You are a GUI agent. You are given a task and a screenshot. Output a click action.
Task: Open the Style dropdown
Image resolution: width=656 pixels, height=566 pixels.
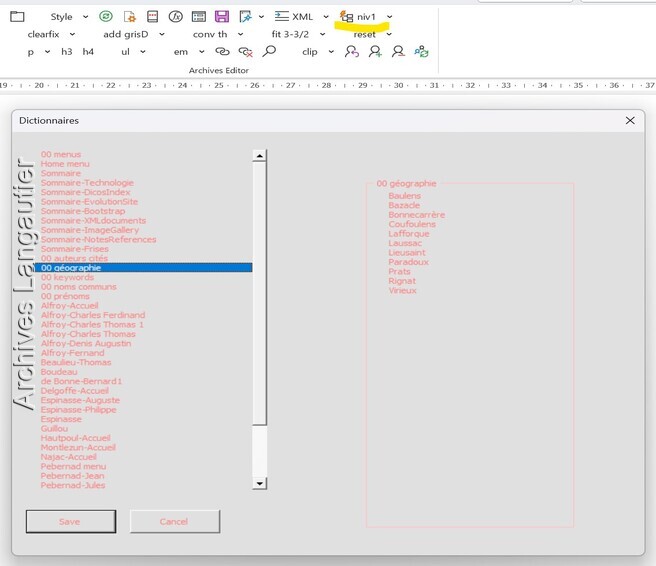[85, 17]
